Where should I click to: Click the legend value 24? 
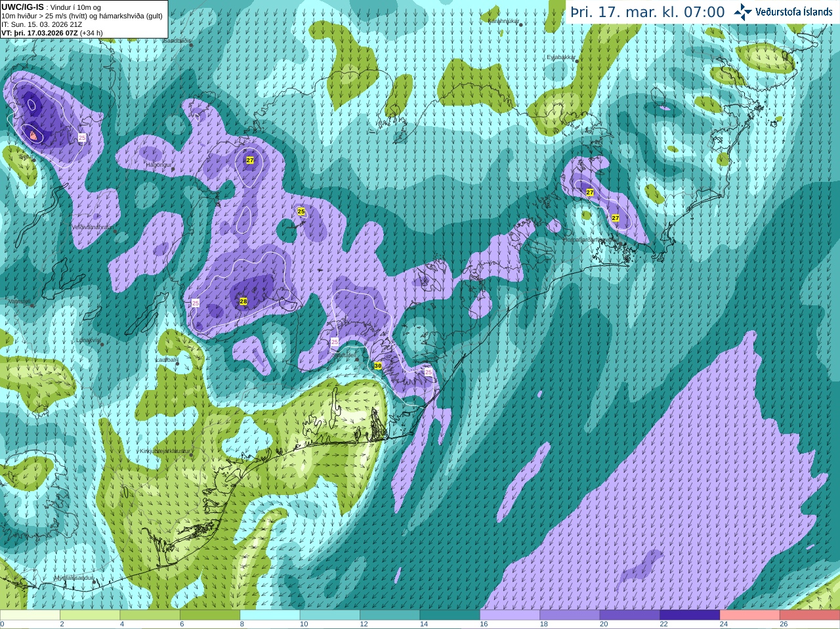pos(724,624)
